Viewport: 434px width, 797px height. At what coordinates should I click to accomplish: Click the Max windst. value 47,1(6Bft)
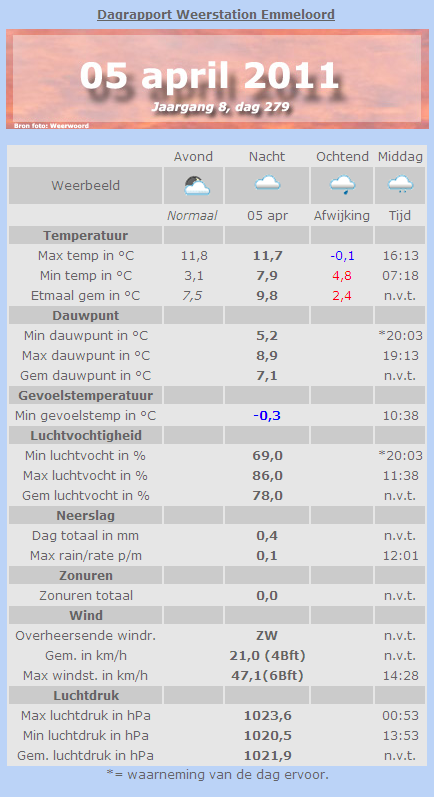tap(267, 676)
